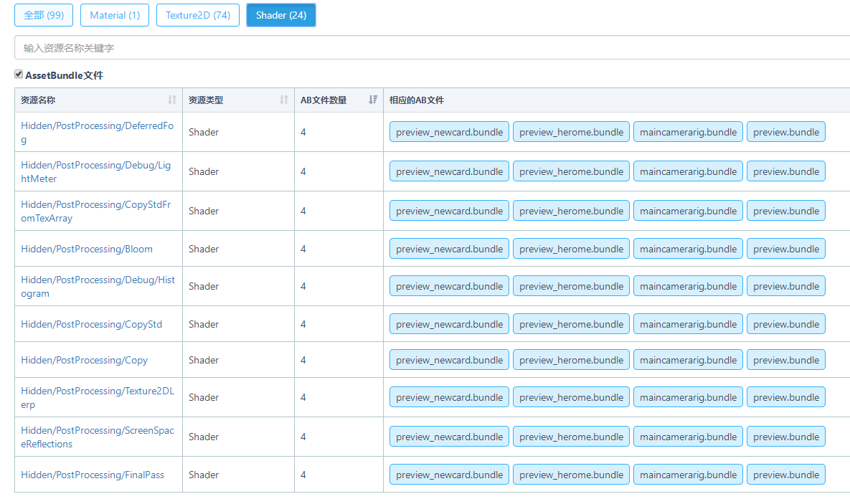Click preview_newcard.bundle in LightMeter row
This screenshot has width=850, height=504.
450,171
